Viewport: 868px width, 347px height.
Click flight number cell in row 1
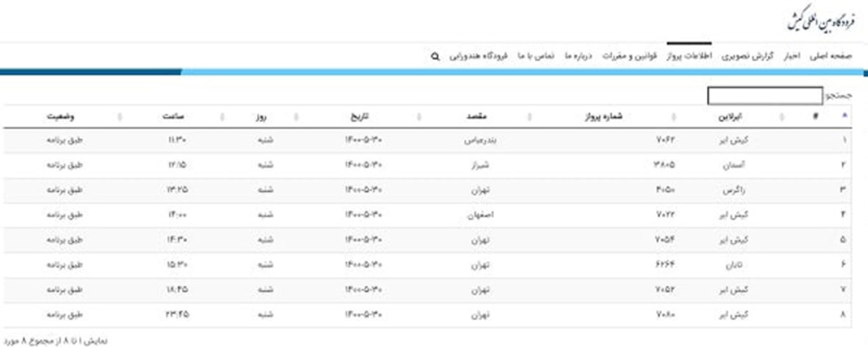[665, 140]
